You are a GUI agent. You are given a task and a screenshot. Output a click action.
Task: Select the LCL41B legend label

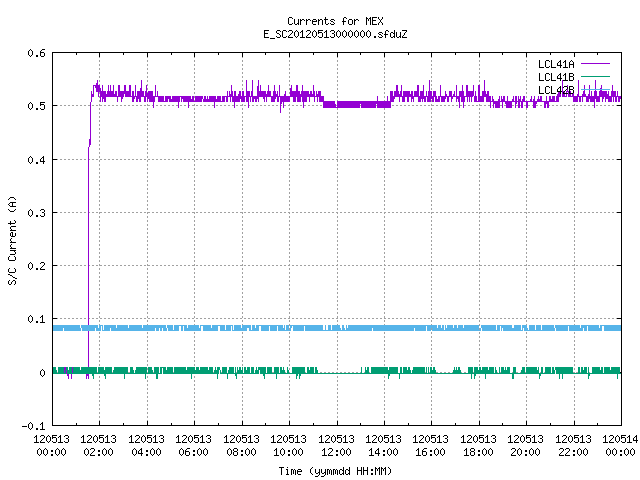(x=556, y=77)
